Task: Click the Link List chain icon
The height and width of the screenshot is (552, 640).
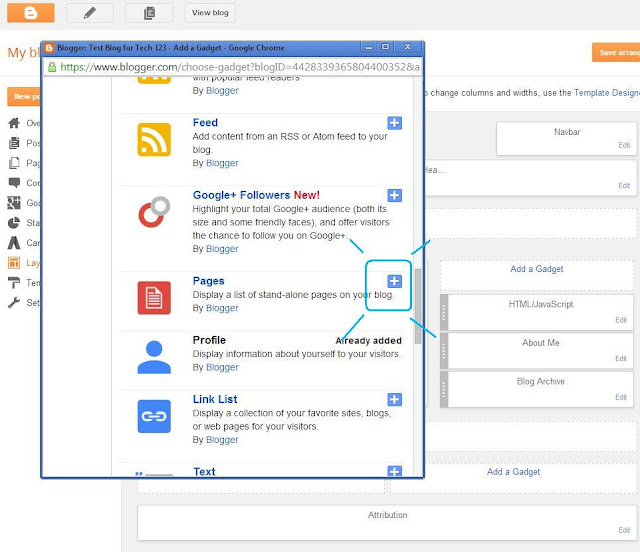Action: 154,416
